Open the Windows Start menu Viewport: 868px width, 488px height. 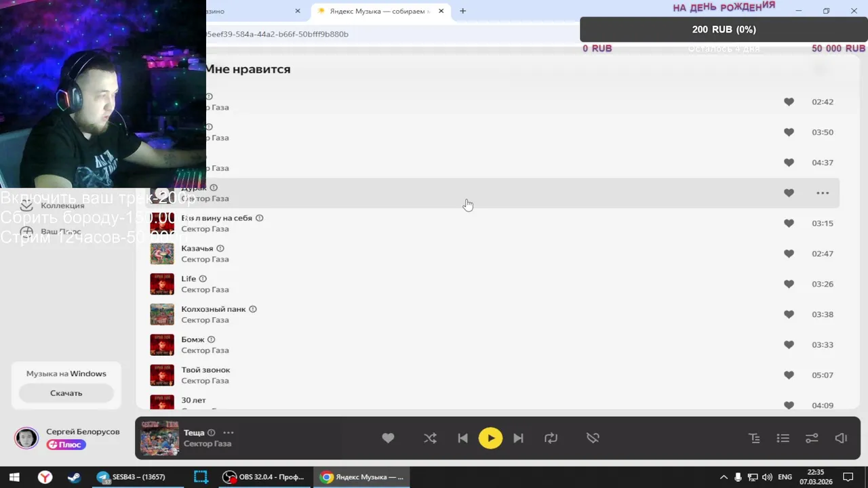point(14,477)
